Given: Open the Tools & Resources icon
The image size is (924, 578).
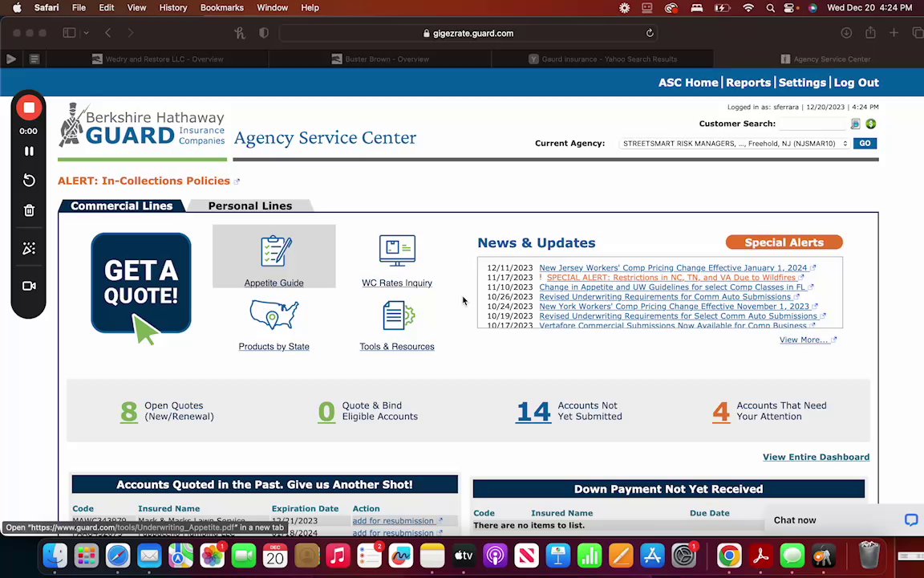Looking at the screenshot, I should point(399,315).
